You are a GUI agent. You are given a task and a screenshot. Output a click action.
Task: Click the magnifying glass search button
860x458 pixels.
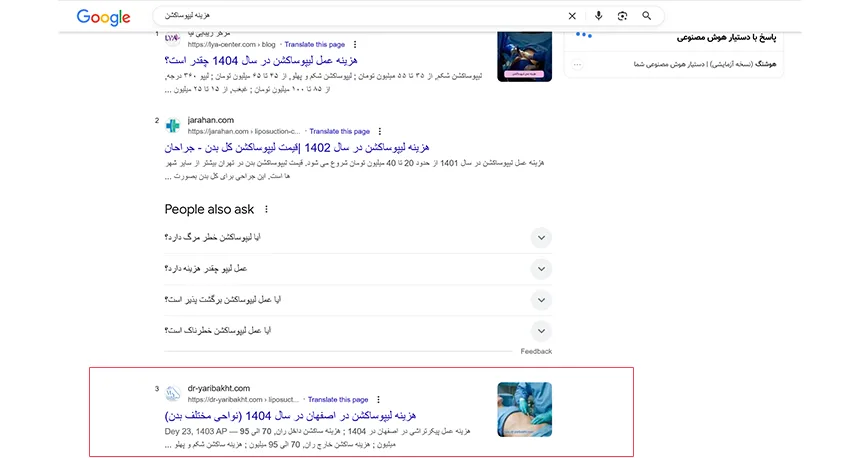click(x=647, y=16)
